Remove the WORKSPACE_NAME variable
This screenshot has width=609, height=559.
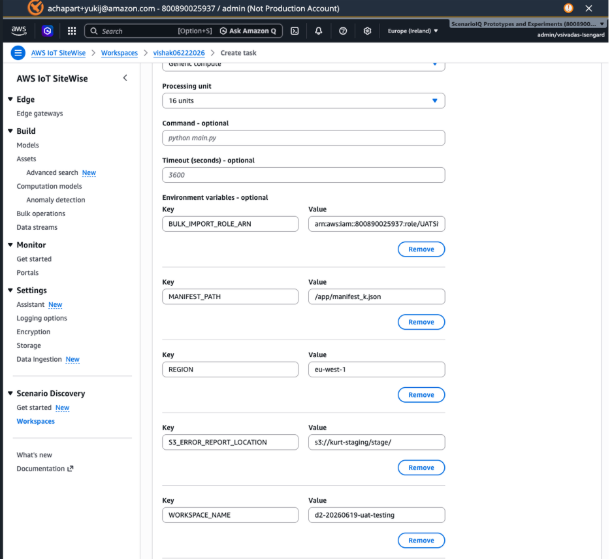pyautogui.click(x=421, y=540)
